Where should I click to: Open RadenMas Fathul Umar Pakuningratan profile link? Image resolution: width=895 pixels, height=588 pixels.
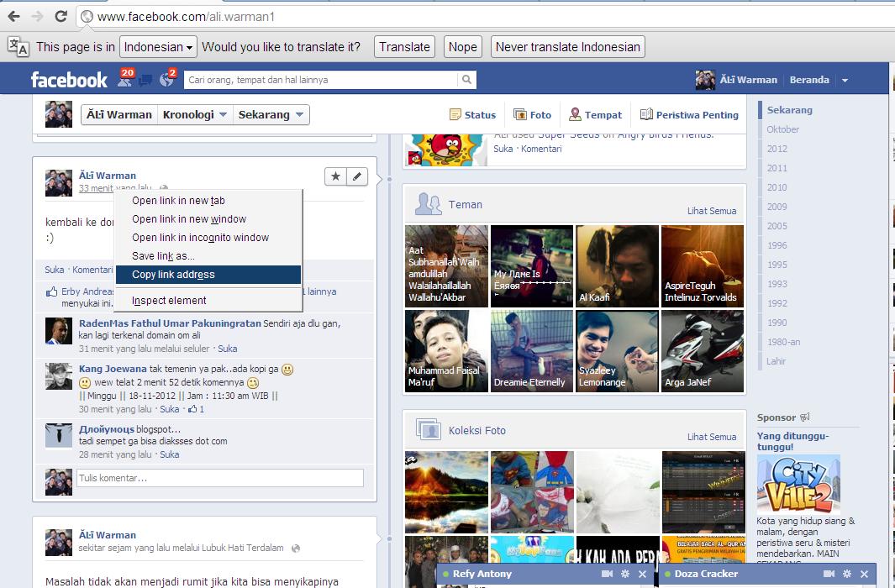click(170, 323)
